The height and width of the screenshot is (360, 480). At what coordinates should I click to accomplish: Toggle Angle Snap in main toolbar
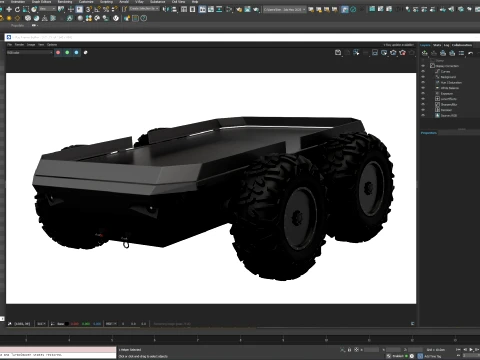click(x=97, y=9)
